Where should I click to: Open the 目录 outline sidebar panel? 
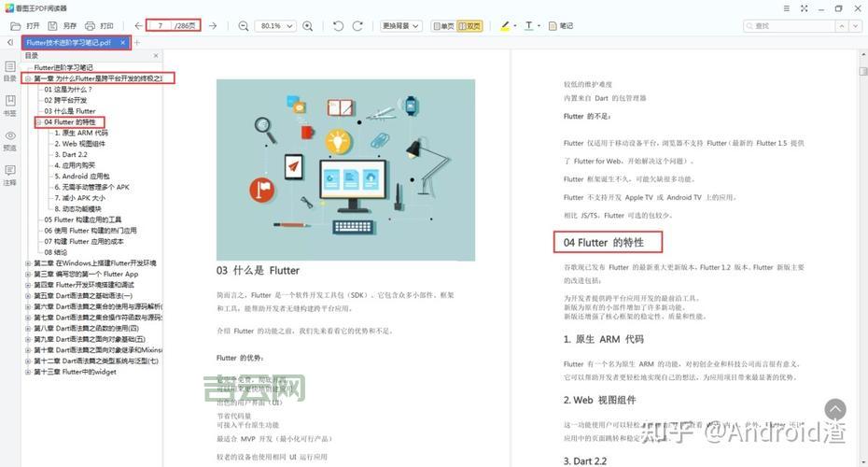click(10, 72)
